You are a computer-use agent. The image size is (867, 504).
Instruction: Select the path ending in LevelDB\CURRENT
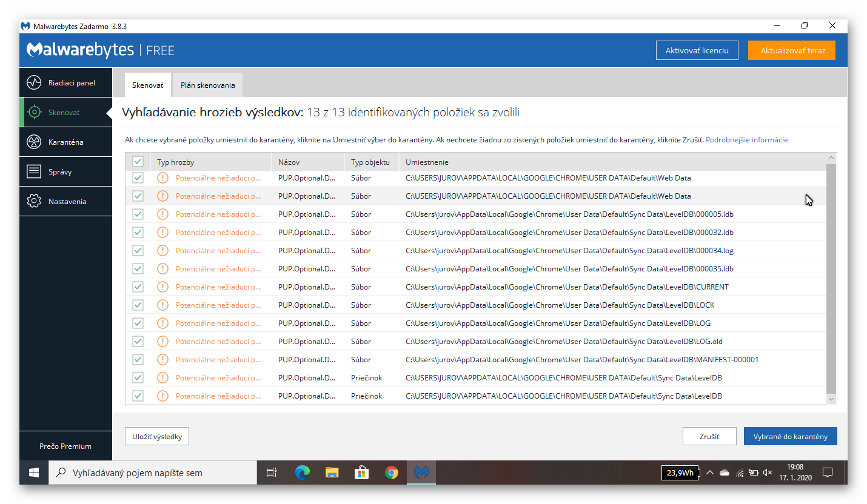click(x=567, y=287)
